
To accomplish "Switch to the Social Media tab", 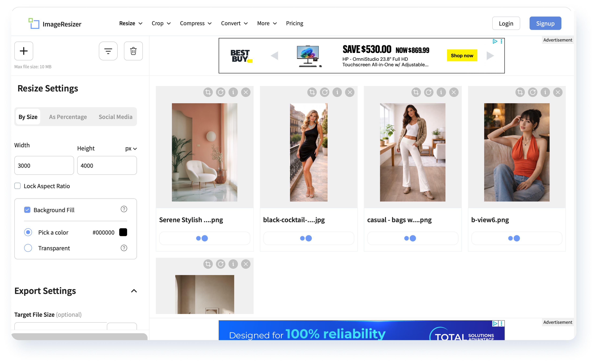I will coord(116,117).
